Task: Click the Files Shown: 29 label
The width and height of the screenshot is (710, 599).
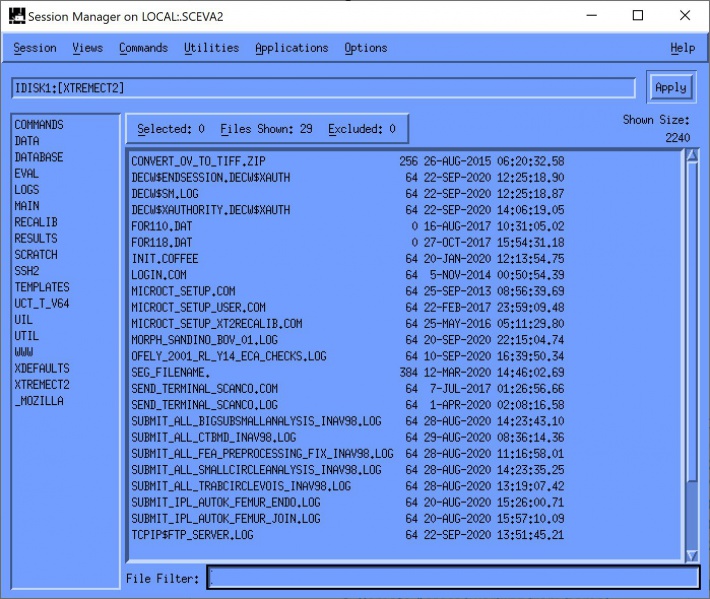Action: [266, 129]
